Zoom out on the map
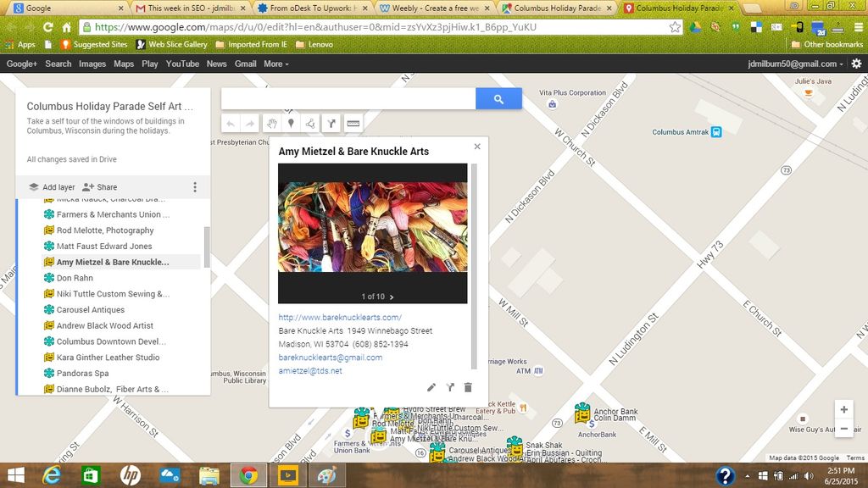The image size is (868, 488). click(843, 428)
